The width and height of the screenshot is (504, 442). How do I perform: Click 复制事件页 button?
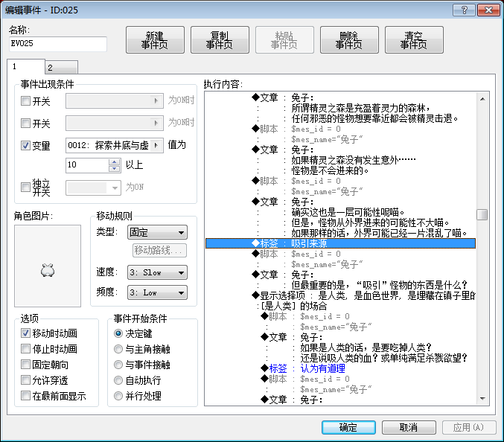220,40
